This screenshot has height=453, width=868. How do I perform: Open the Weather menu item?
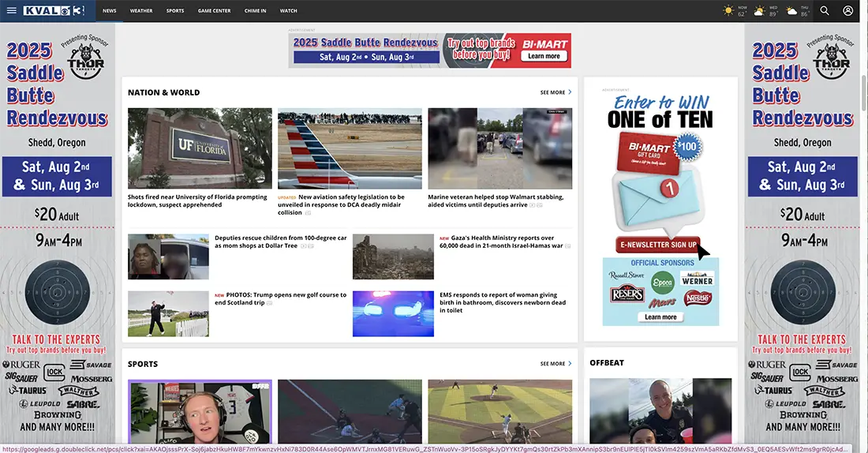[x=141, y=10]
